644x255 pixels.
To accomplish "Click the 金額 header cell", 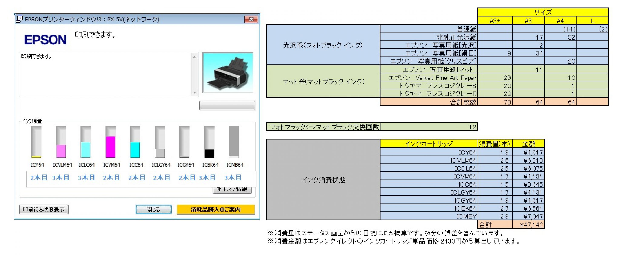I will click(x=528, y=143).
